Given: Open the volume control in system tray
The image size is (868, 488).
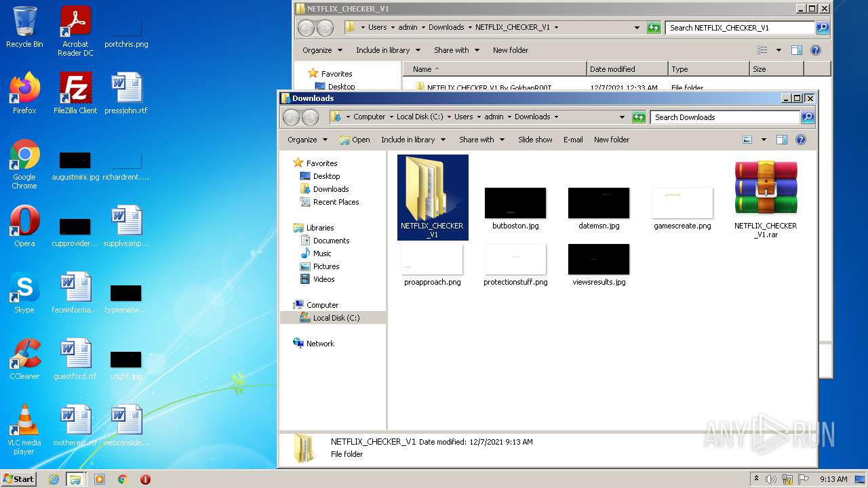Looking at the screenshot, I should [x=771, y=479].
